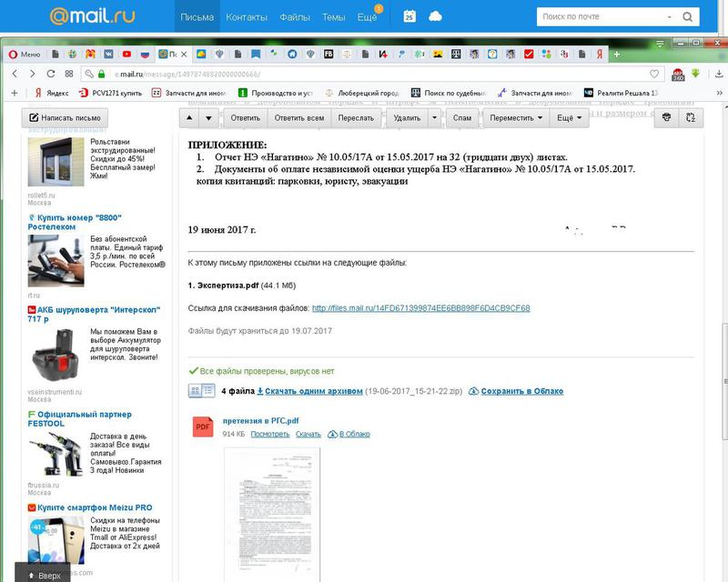728x582 pixels.
Task: Open the browser downloads icon
Action: pos(719,74)
